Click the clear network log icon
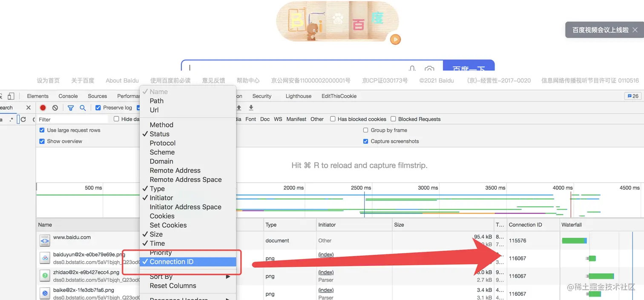644x300 pixels. click(55, 108)
